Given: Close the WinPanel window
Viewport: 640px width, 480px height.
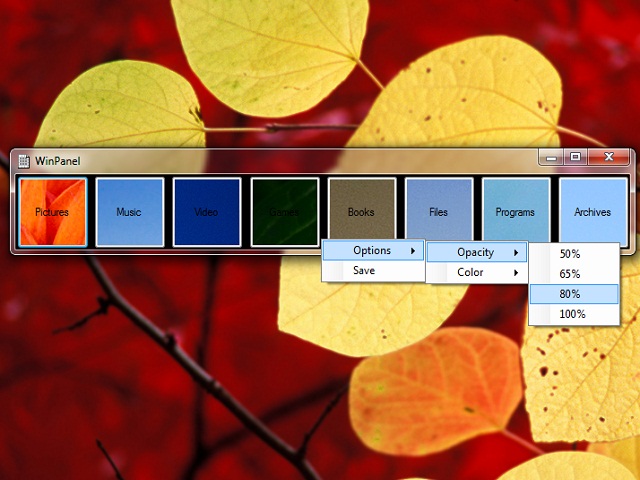Looking at the screenshot, I should (x=609, y=157).
